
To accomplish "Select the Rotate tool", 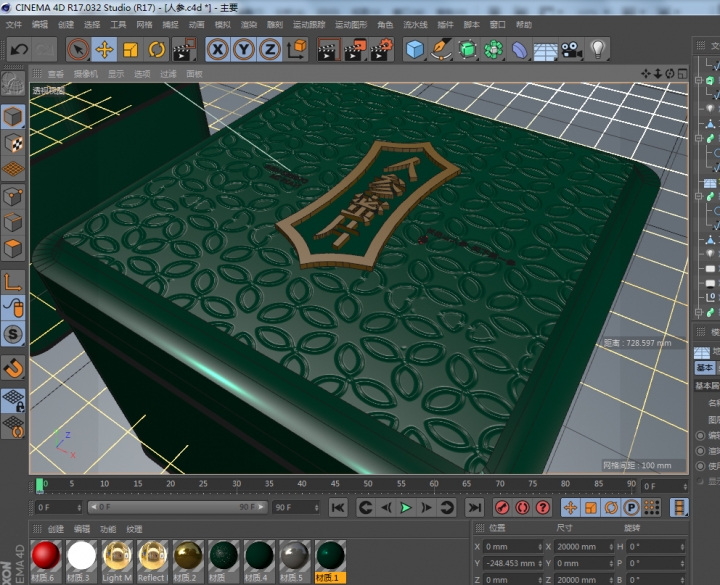I will pyautogui.click(x=157, y=48).
